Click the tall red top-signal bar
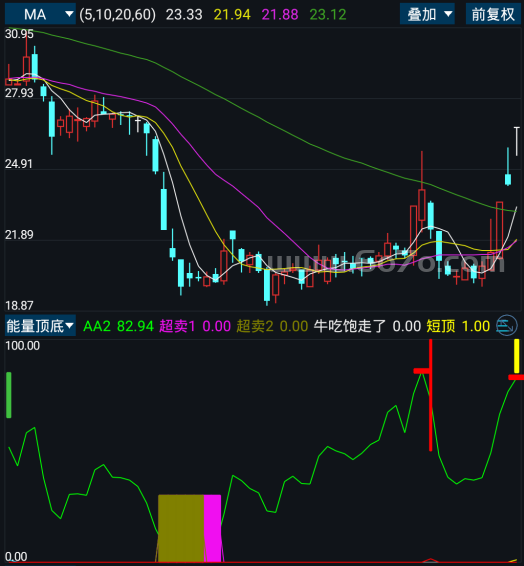The image size is (524, 566). [x=431, y=395]
